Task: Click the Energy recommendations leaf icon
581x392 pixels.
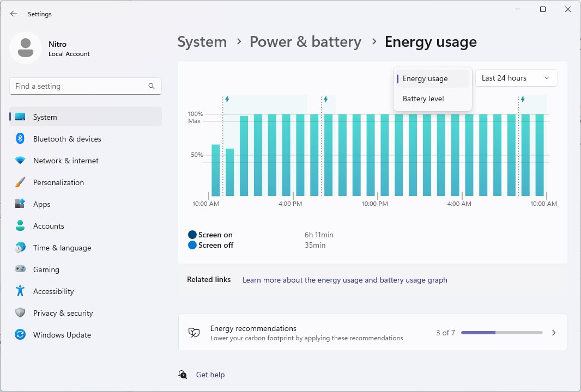Action: [x=194, y=333]
